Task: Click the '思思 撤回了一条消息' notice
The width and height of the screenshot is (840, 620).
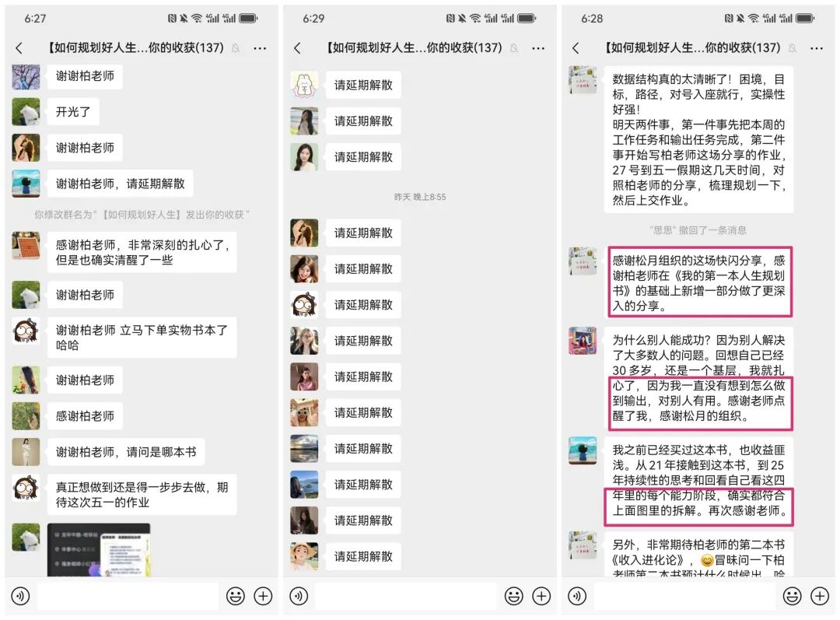Action: (x=698, y=230)
